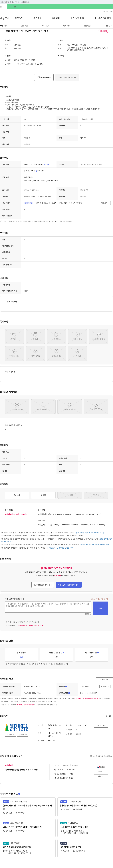The width and height of the screenshot is (113, 868).
Task: Click the 채용시까지 status badge in header
Action: (x=103, y=31)
